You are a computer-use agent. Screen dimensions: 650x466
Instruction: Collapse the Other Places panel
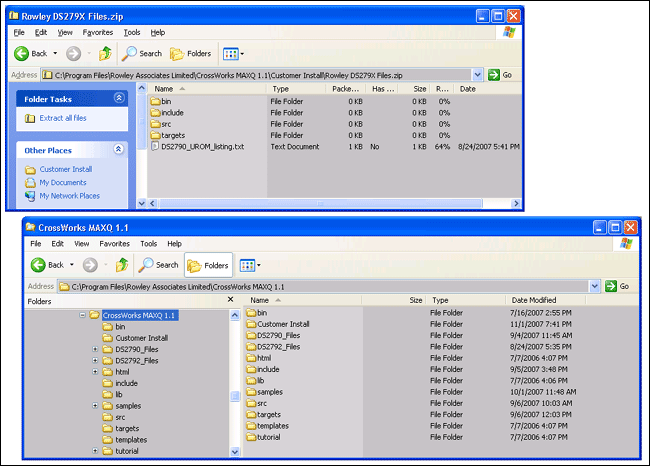119,149
